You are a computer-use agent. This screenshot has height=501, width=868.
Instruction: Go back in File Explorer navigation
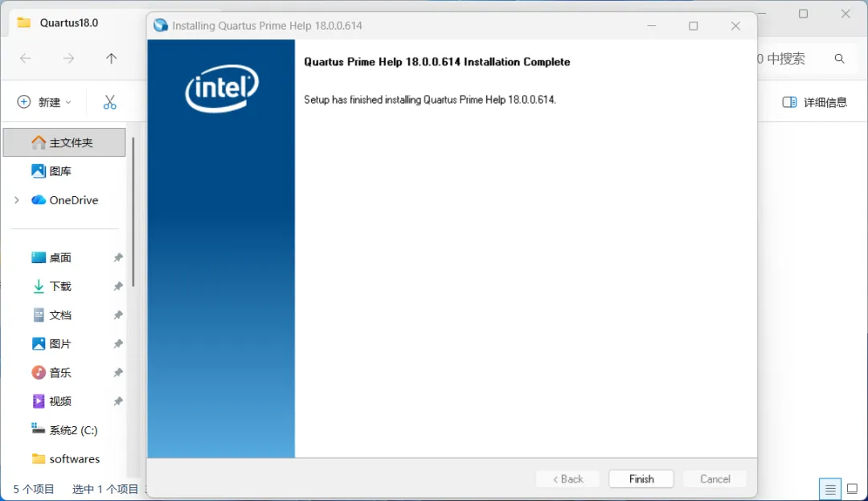tap(26, 58)
